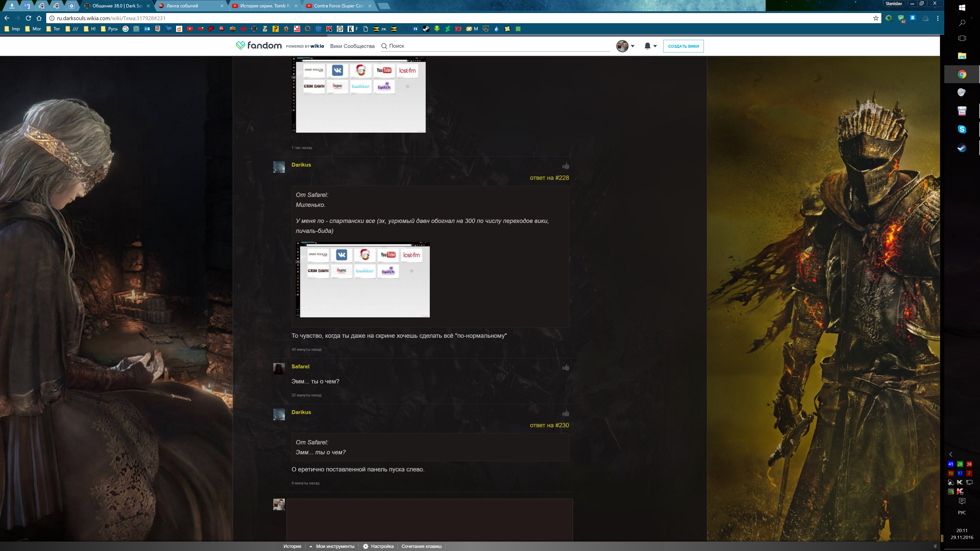Open the browser home page icon

point(39,18)
